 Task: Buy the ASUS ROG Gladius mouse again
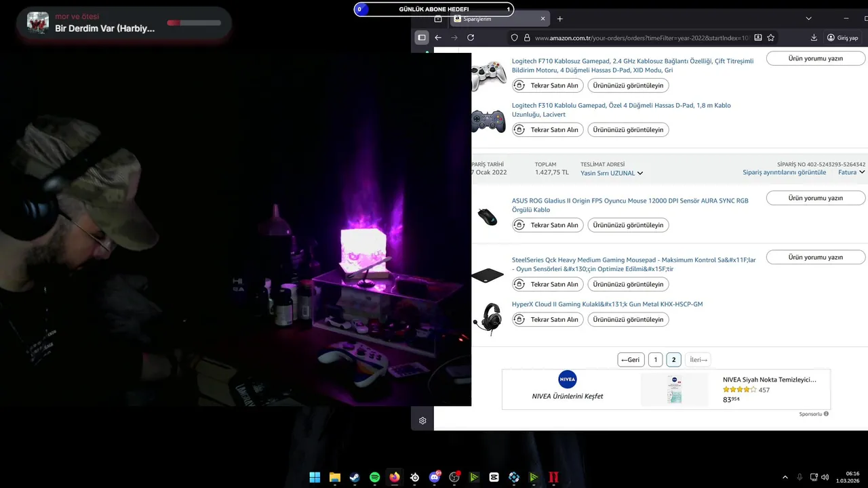click(548, 225)
